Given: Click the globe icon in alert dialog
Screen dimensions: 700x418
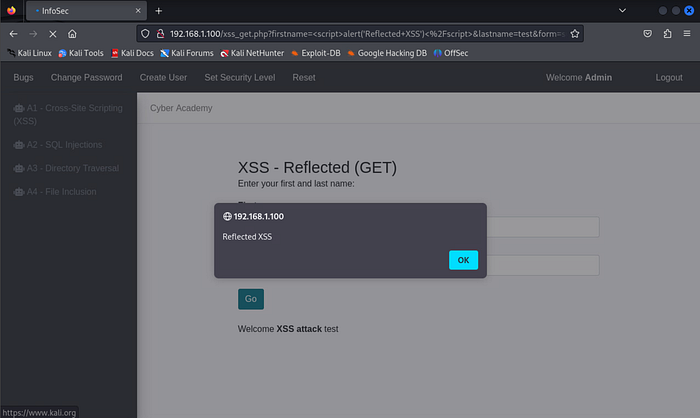Looking at the screenshot, I should coord(227,216).
